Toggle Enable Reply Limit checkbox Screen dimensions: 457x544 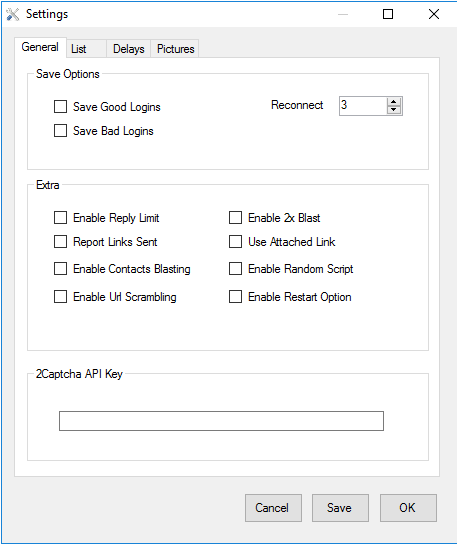[x=60, y=218]
